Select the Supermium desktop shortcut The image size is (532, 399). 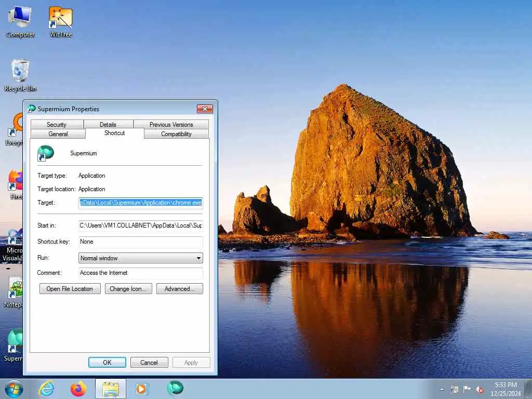(14, 345)
